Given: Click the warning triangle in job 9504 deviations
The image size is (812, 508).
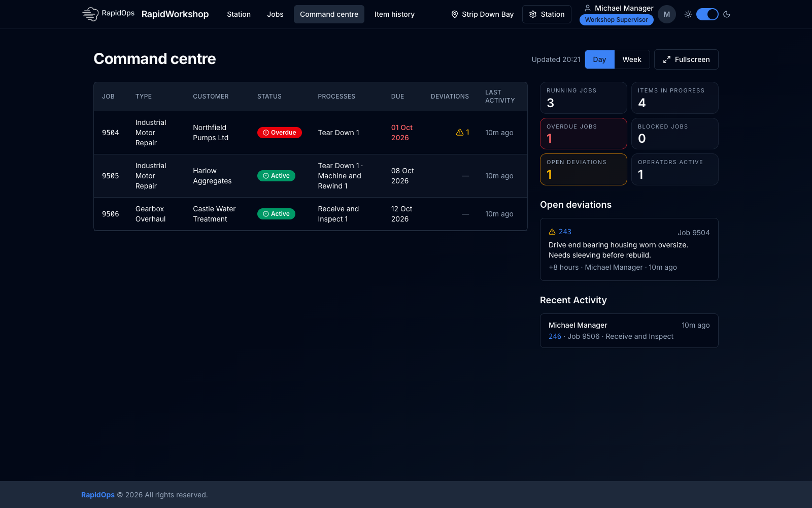Looking at the screenshot, I should [460, 132].
